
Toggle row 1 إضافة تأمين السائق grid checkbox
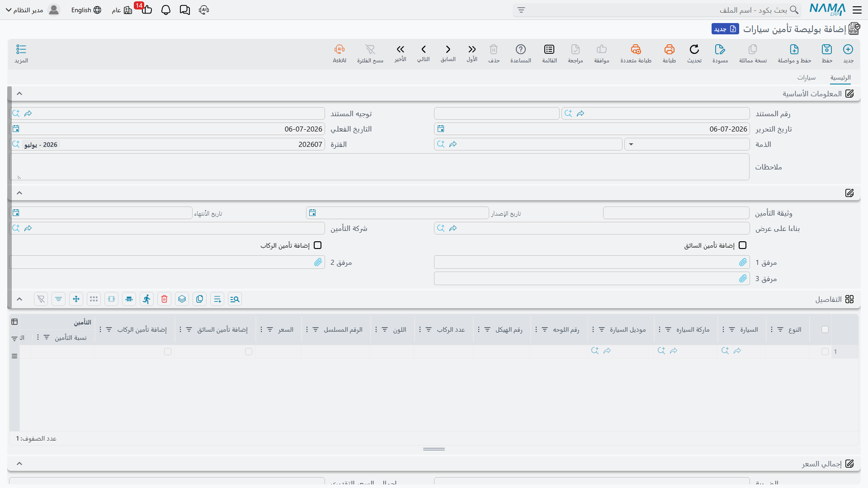pos(249,352)
